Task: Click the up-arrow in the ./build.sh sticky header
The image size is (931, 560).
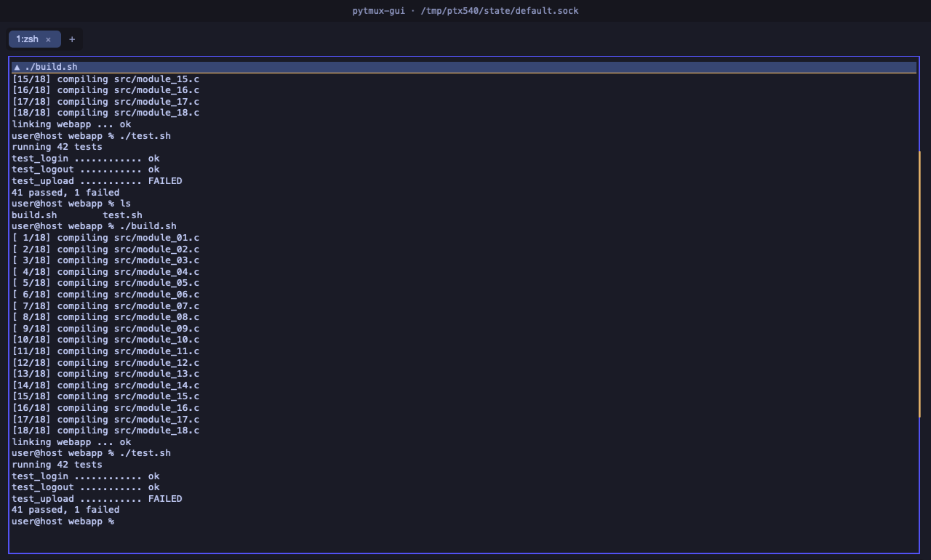Action: point(17,67)
